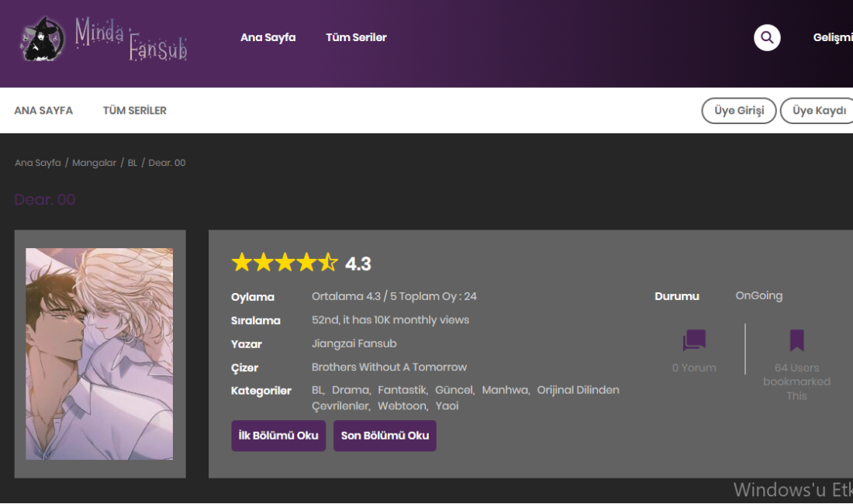The image size is (853, 504).
Task: Bookmark this series with the bookmark icon
Action: pos(796,340)
